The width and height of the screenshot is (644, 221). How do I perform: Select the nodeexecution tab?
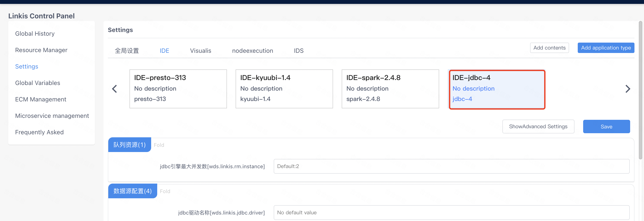pyautogui.click(x=252, y=51)
